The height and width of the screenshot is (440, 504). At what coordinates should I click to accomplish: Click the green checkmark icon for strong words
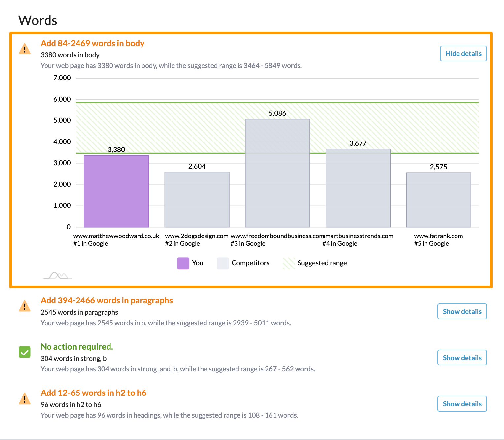click(25, 352)
